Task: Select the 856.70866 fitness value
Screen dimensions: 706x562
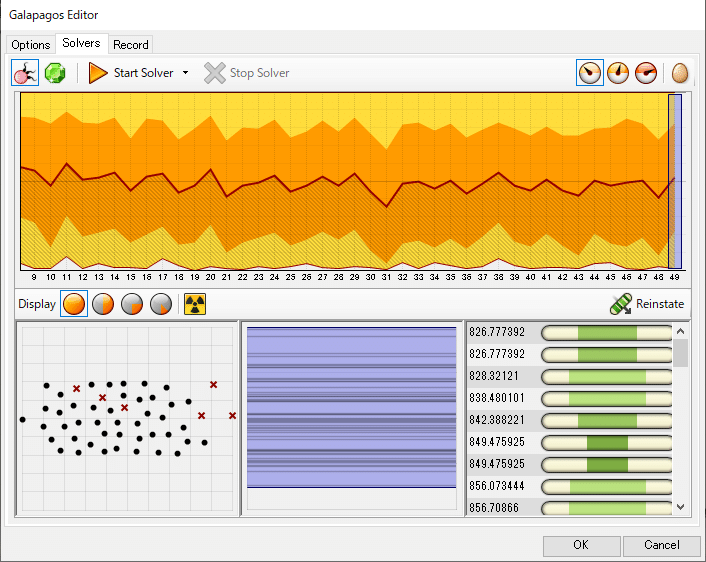Action: click(x=493, y=508)
